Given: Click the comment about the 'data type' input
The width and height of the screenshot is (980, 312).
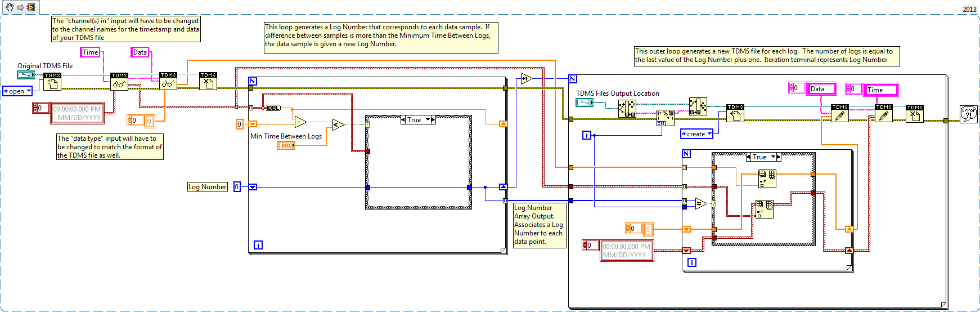Looking at the screenshot, I should pos(110,146).
